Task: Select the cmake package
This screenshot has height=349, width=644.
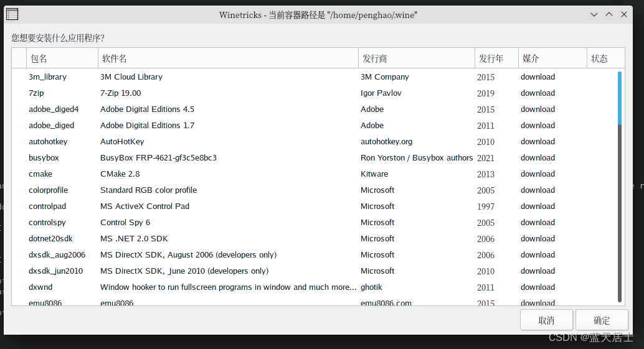Action: (x=40, y=174)
